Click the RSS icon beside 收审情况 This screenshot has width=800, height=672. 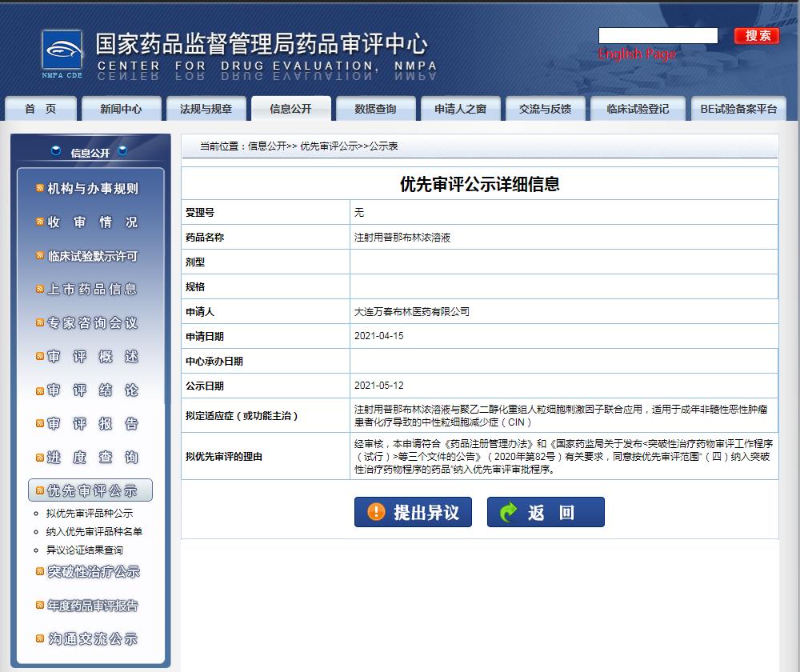pos(40,222)
